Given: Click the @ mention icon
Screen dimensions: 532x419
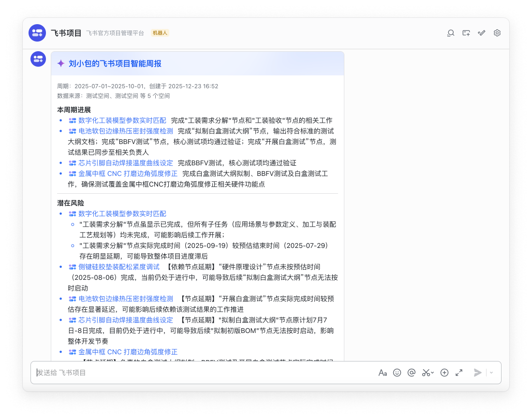Looking at the screenshot, I should pos(412,373).
